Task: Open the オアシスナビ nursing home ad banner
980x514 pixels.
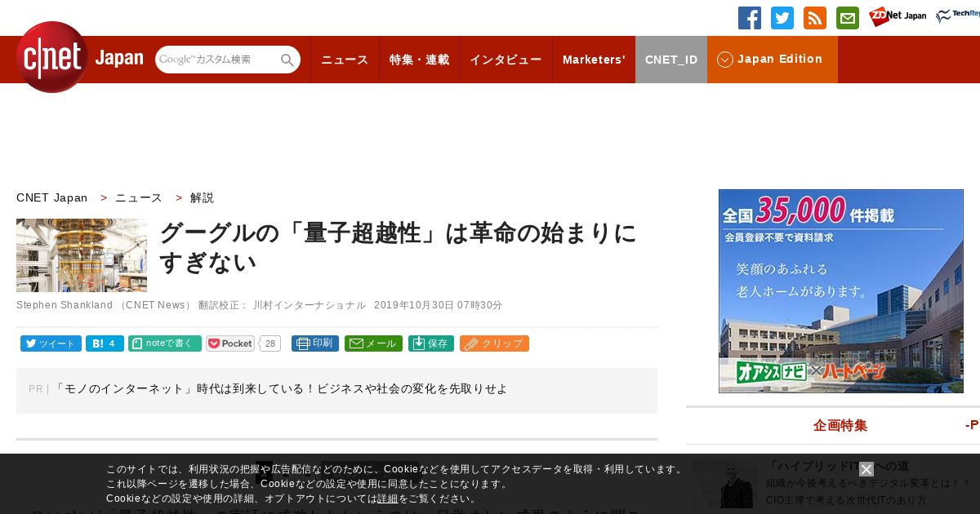Action: click(x=841, y=291)
